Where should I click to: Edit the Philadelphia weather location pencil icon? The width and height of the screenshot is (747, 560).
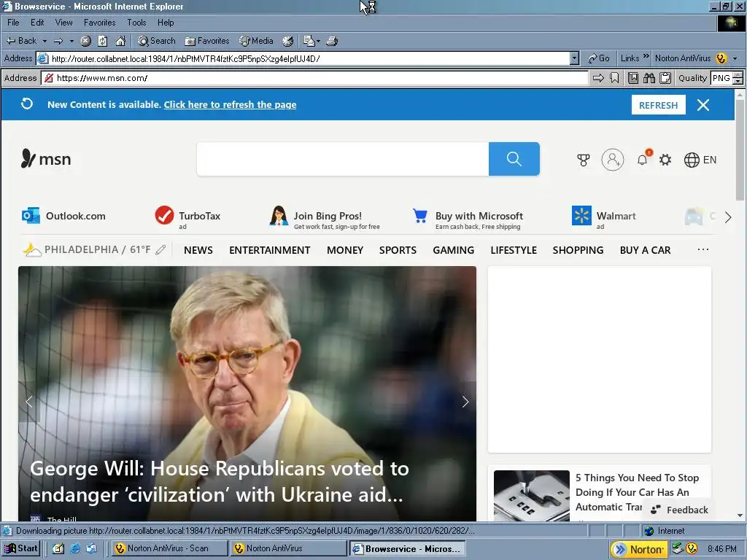[160, 249]
